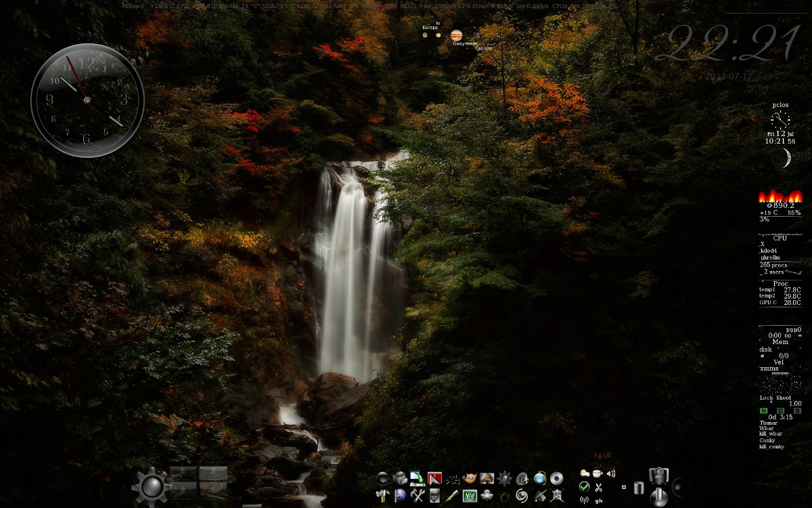
Task: Click the 0d 3:15 uptime display
Action: (x=781, y=417)
